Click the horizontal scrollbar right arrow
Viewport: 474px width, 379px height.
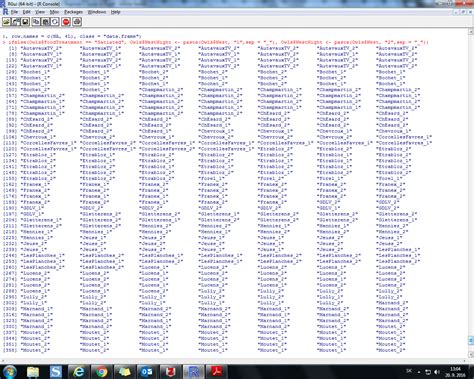click(465, 361)
